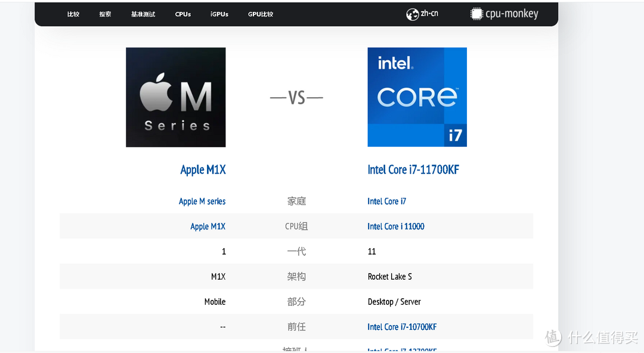Open the cpu-monkey site name link
644x353 pixels.
click(x=512, y=14)
